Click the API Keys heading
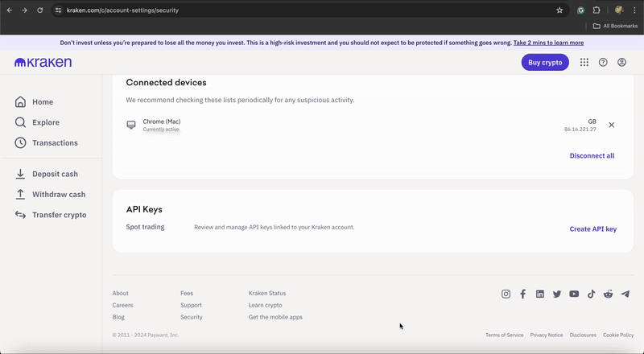 point(144,209)
